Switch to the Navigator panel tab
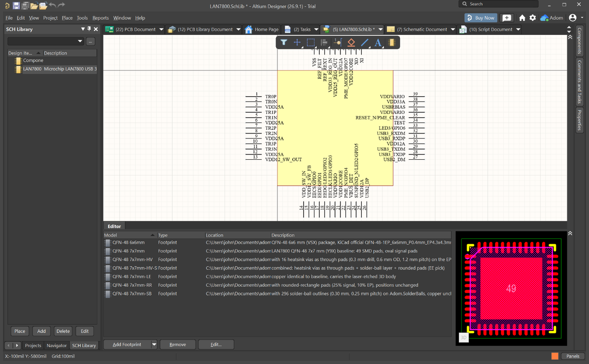 [x=57, y=345]
